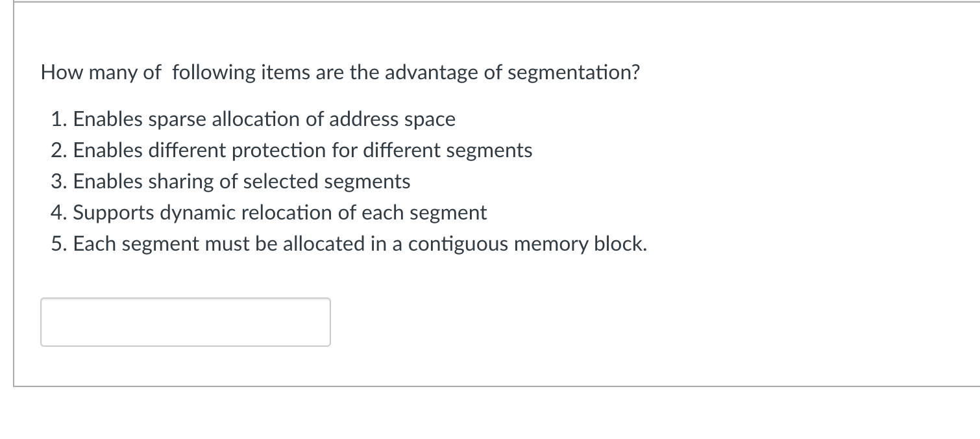The width and height of the screenshot is (980, 439).
Task: Click the '4.' list number marker
Action: coord(60,213)
